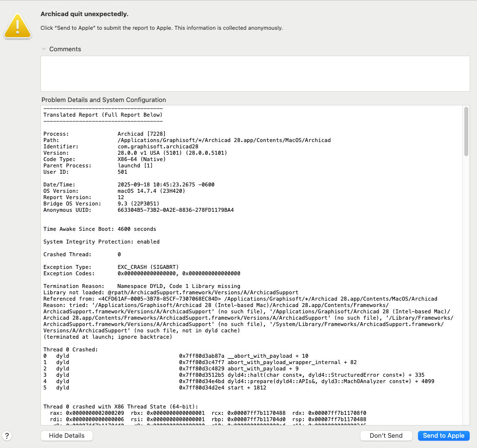Click 'Time Awake Since Boot: 4600 seconds'
The width and height of the screenshot is (477, 448).
click(x=99, y=229)
